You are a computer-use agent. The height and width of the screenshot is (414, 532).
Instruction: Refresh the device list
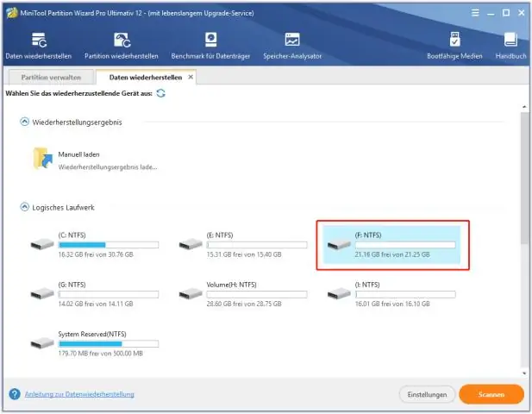click(161, 93)
